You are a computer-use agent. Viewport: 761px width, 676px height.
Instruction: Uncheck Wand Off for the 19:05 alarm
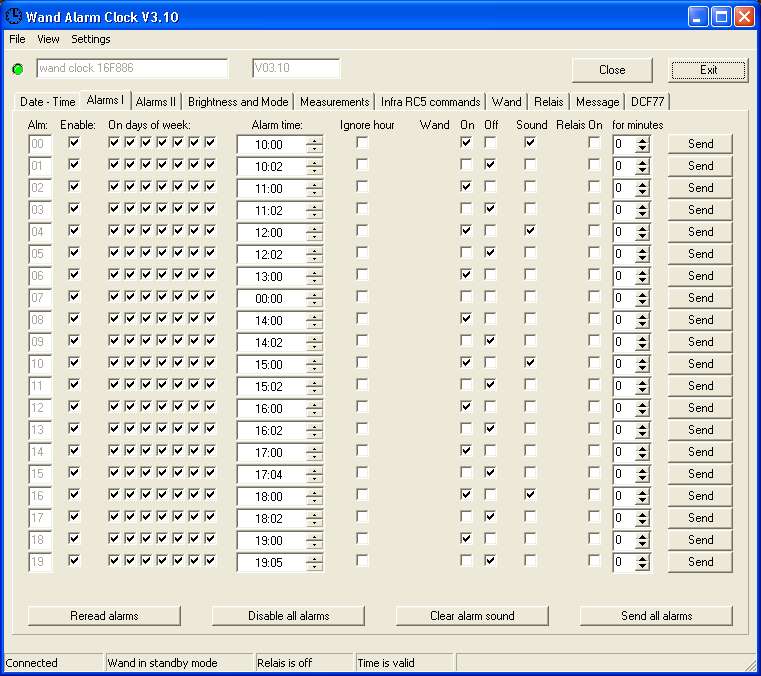point(490,561)
